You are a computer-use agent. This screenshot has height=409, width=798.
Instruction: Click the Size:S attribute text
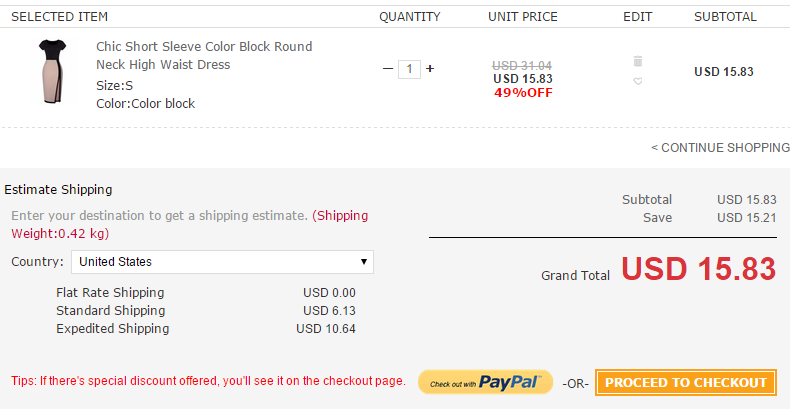click(x=114, y=85)
